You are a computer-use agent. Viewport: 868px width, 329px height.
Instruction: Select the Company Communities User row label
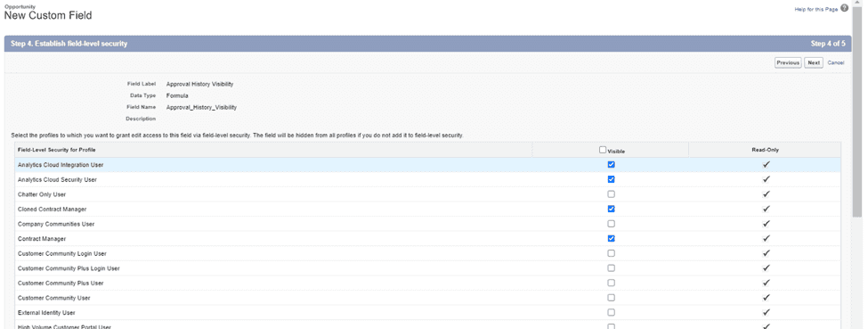(56, 224)
